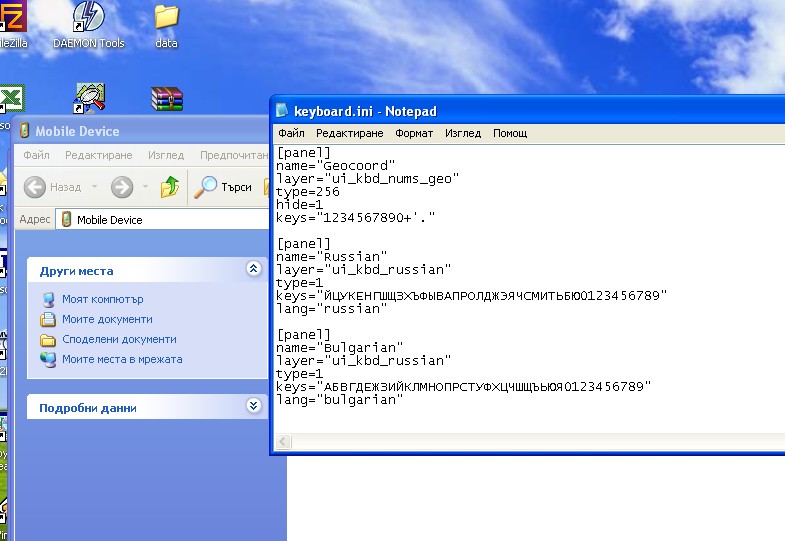Select the WinRAR books icon on desktop
This screenshot has width=785, height=541.
(167, 99)
